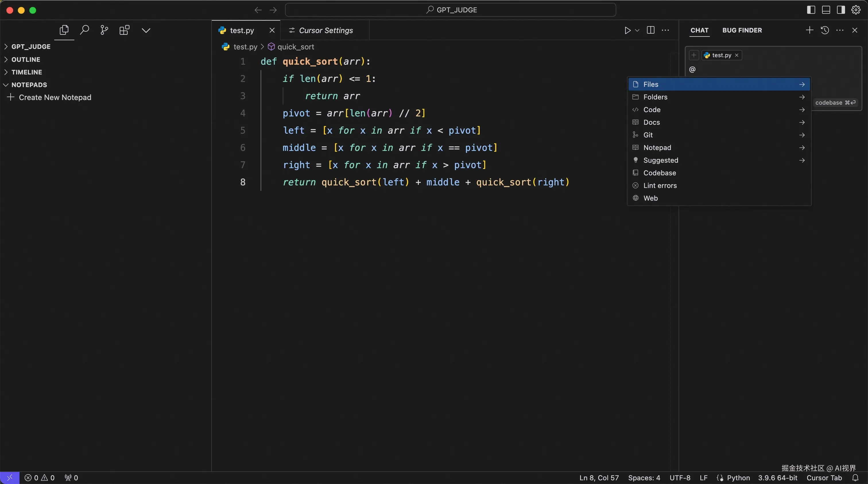
Task: Open the Extensions blocks icon
Action: coord(124,30)
